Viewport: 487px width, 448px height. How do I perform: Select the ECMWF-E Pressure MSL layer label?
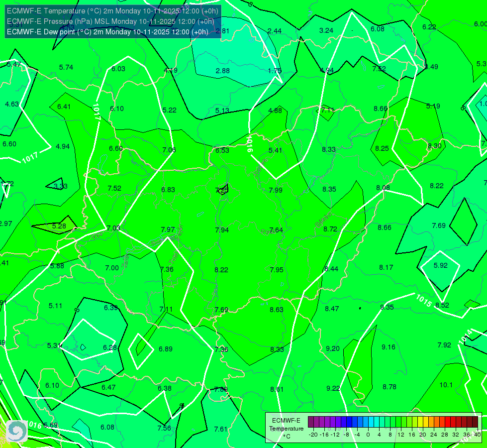110,21
